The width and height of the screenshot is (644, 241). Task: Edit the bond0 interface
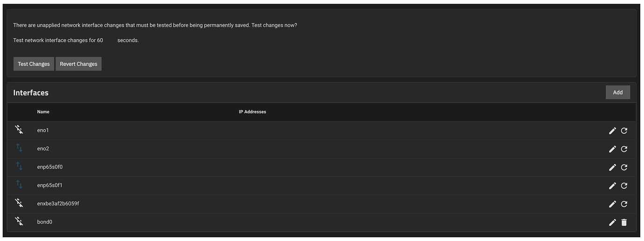click(x=613, y=222)
